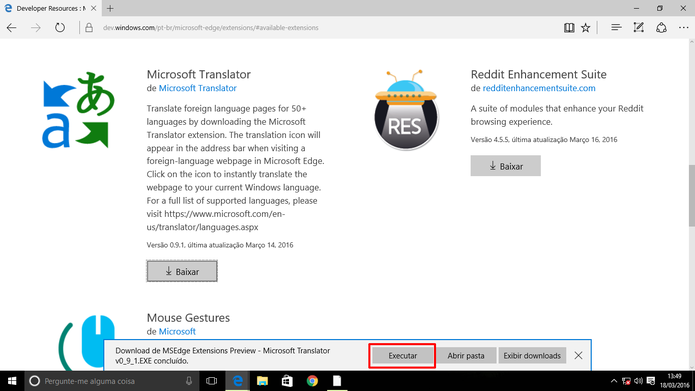Open a new tab with plus
The width and height of the screenshot is (695, 391).
click(110, 8)
